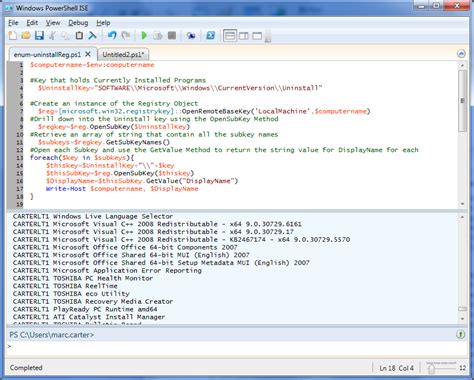Click output row 'Microsoft Office Office 64-bit Components 2007'

point(125,247)
